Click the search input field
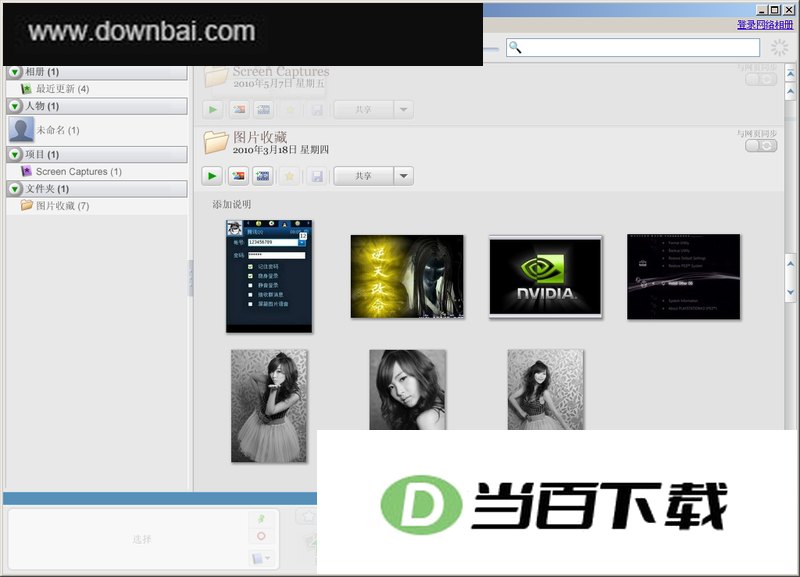Screen dimensions: 800x577 (x=633, y=47)
